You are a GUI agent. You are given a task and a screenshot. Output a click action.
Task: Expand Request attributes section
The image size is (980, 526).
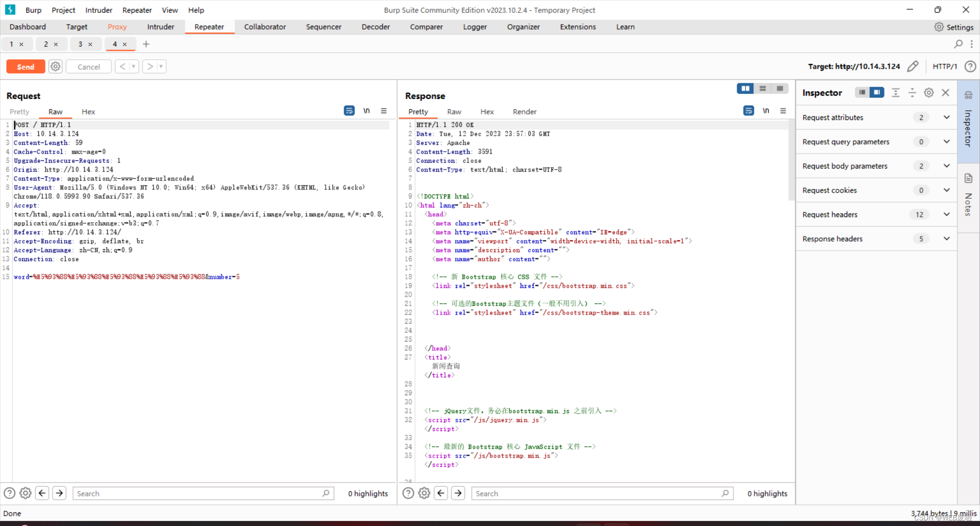coord(876,117)
